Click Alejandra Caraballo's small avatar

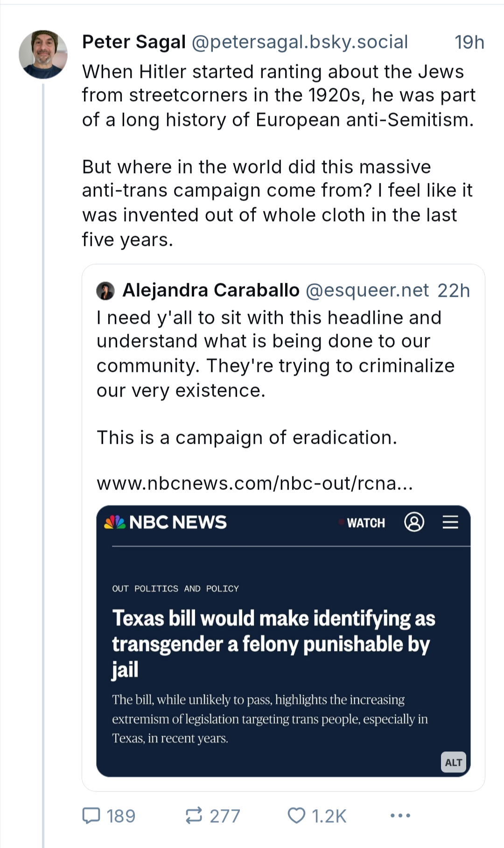105,290
